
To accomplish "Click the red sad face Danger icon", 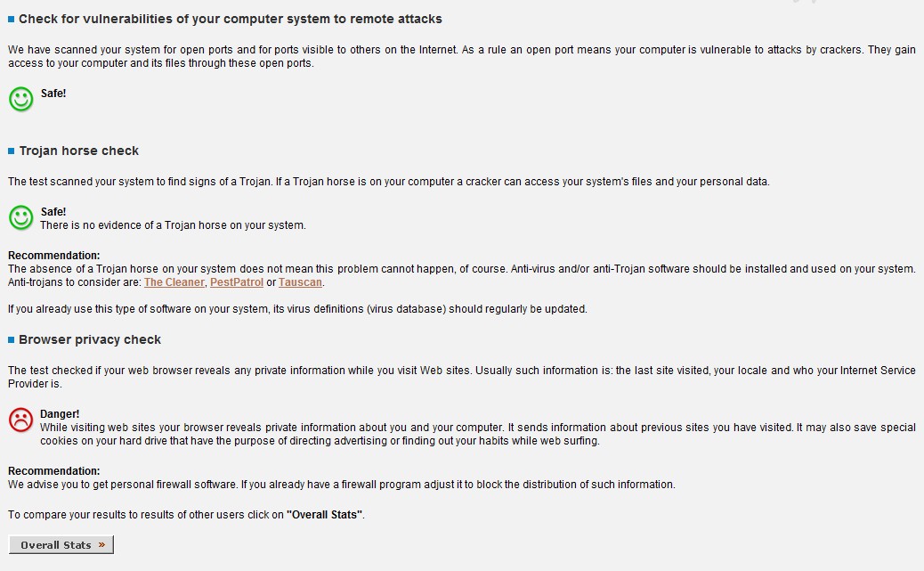I will [20, 420].
